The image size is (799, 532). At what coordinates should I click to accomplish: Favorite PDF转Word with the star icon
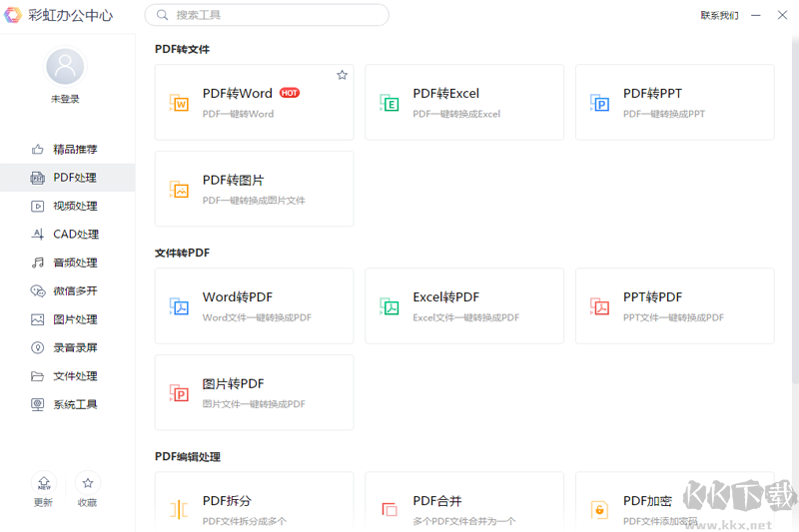tap(342, 75)
